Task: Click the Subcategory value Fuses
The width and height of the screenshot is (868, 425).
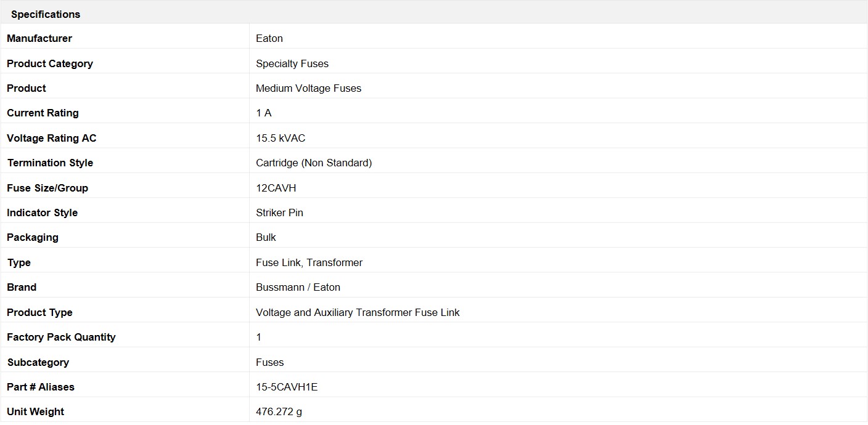Action: click(x=270, y=362)
